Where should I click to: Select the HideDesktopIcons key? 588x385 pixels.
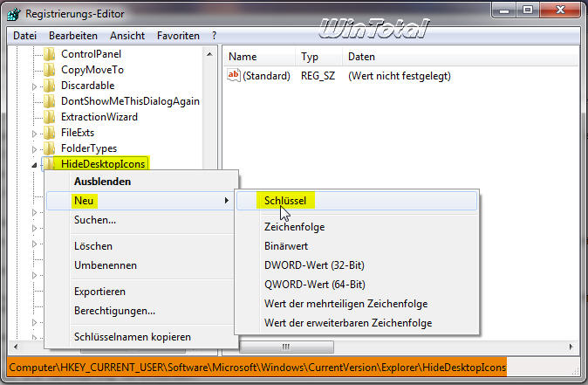[103, 164]
